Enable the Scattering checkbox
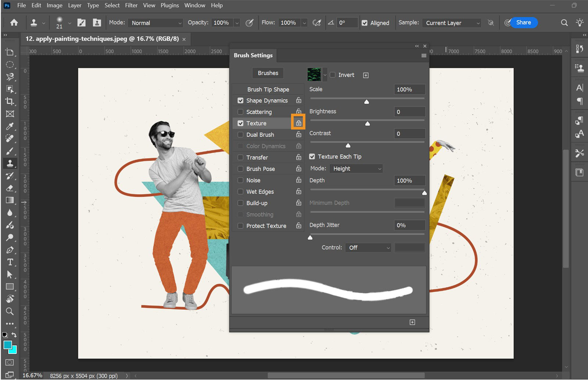The width and height of the screenshot is (588, 380). point(241,112)
